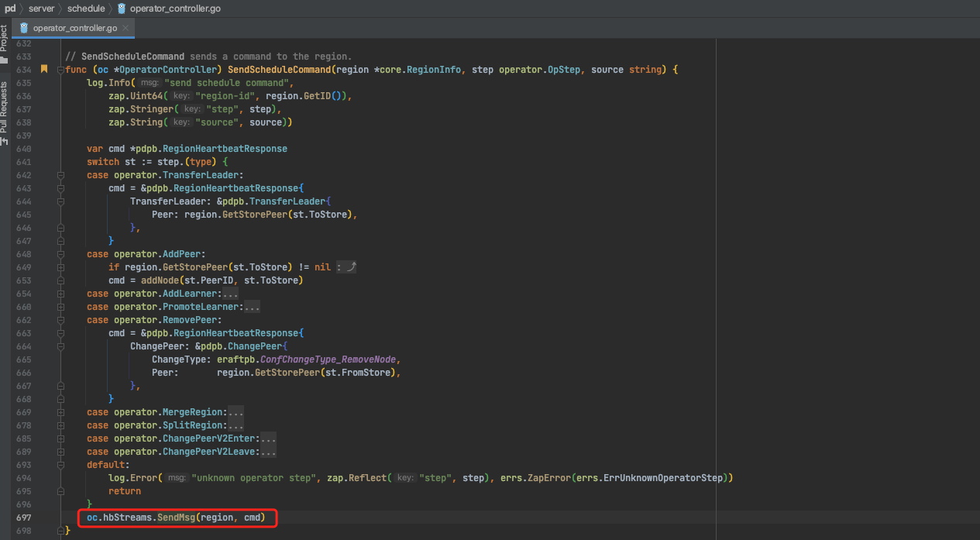
Task: Expand the folded AddLearner case gutter marker
Action: (x=60, y=294)
